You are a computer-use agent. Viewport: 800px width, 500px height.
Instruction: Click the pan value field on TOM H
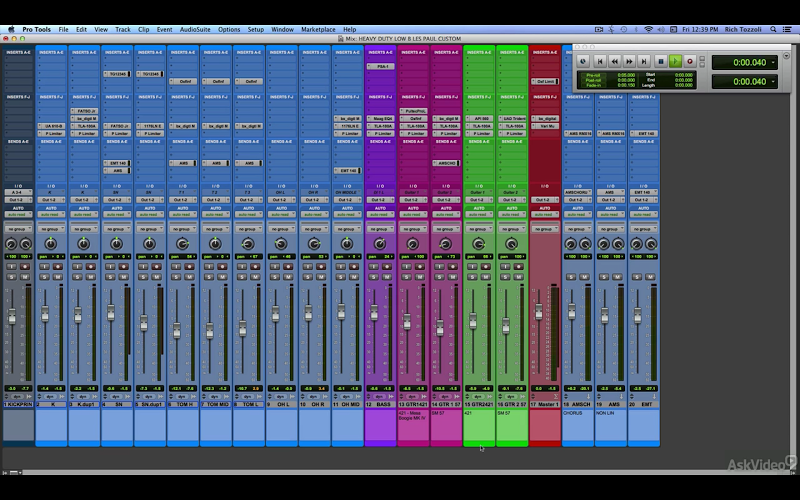coord(183,257)
